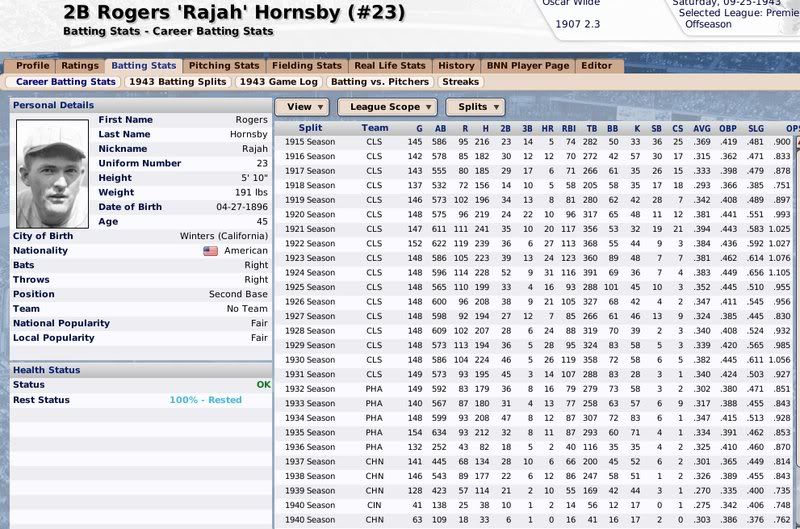Open the Profile tab
Viewport: 800px width, 529px height.
[32, 66]
